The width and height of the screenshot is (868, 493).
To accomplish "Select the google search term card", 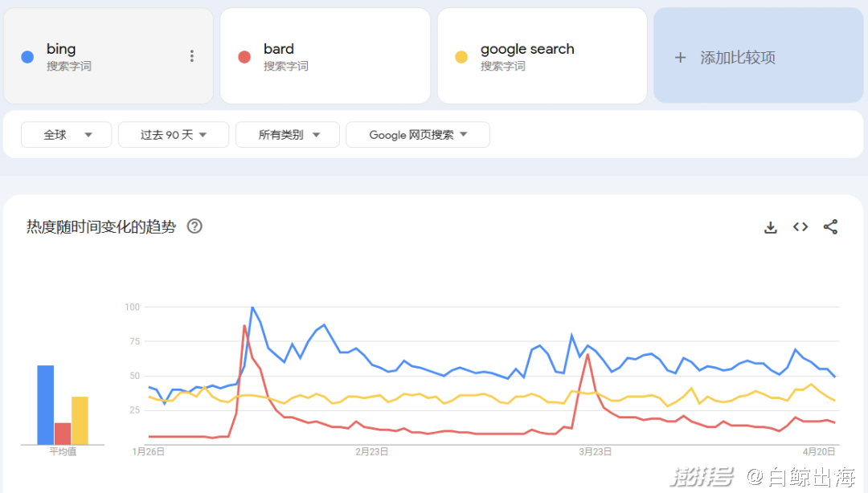I will coord(542,56).
